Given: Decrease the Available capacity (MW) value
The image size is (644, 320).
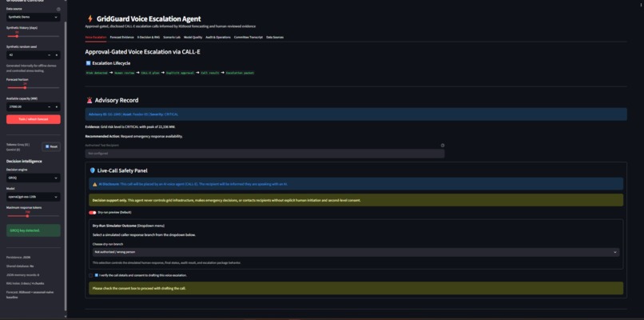Looking at the screenshot, I should (50, 107).
